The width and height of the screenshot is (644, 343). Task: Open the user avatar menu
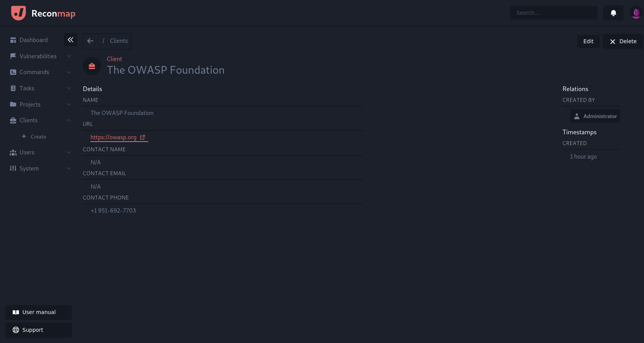click(636, 13)
